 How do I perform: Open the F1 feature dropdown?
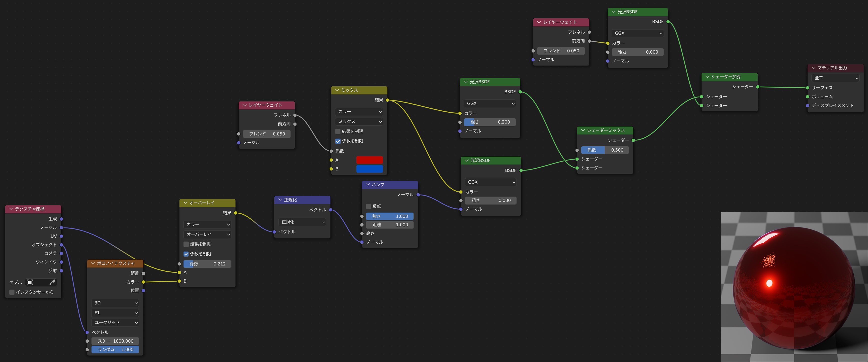point(115,313)
